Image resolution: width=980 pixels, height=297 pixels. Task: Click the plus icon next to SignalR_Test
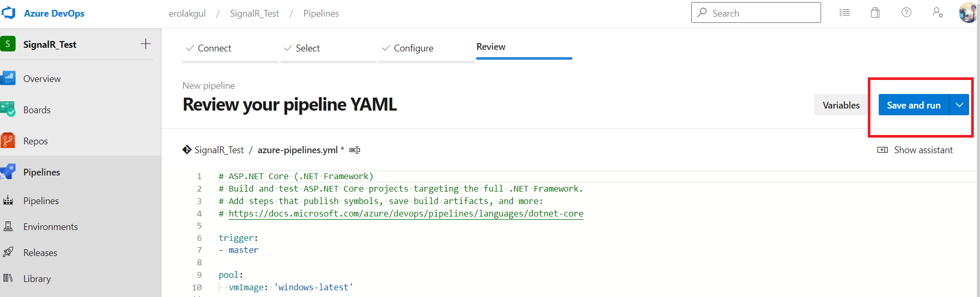(x=145, y=44)
